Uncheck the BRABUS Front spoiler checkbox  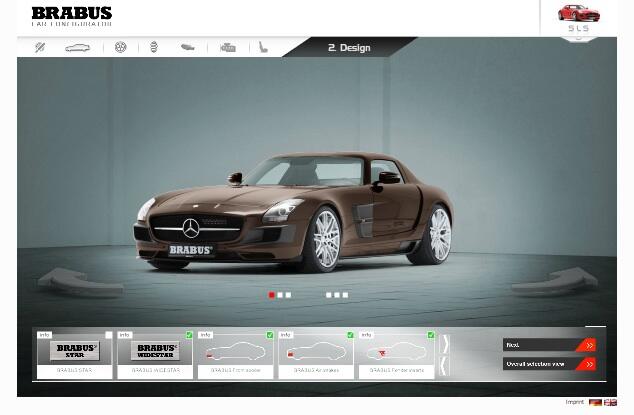click(x=270, y=335)
